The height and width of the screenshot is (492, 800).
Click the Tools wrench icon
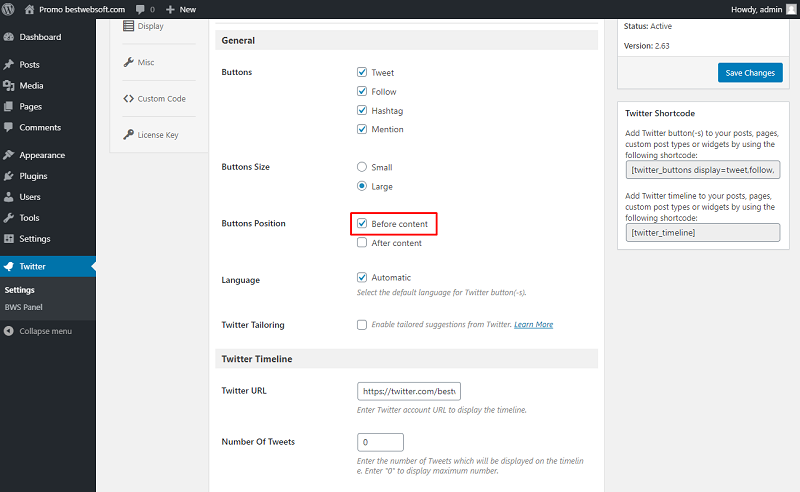[x=9, y=217]
